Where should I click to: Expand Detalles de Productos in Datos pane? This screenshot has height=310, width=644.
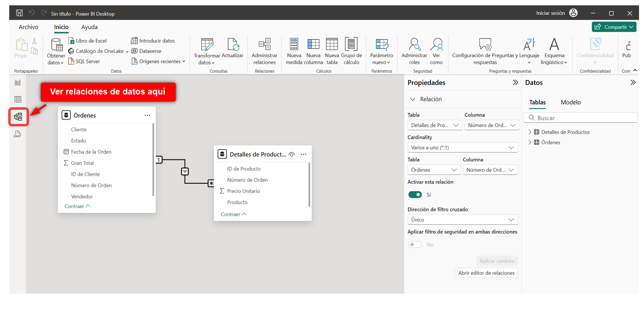530,132
